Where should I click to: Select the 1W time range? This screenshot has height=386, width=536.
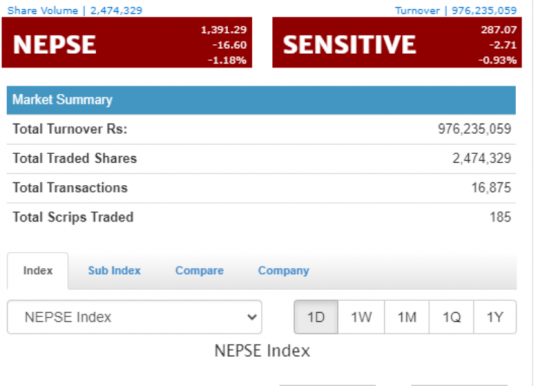(361, 317)
